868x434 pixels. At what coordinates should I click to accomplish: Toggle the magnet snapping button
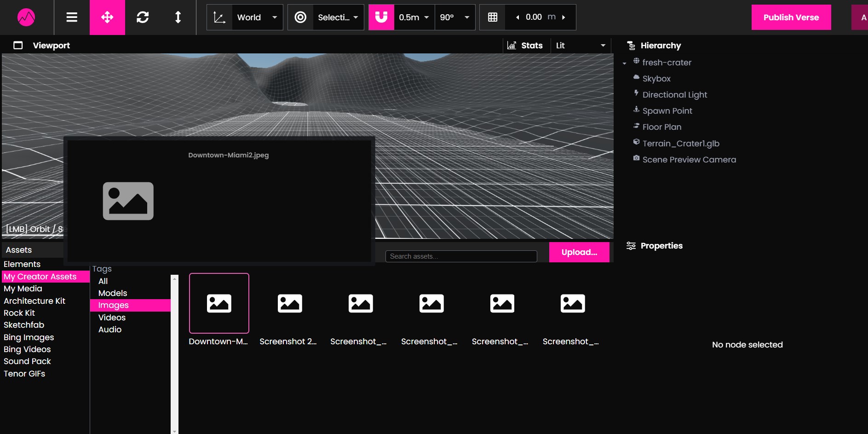click(381, 17)
